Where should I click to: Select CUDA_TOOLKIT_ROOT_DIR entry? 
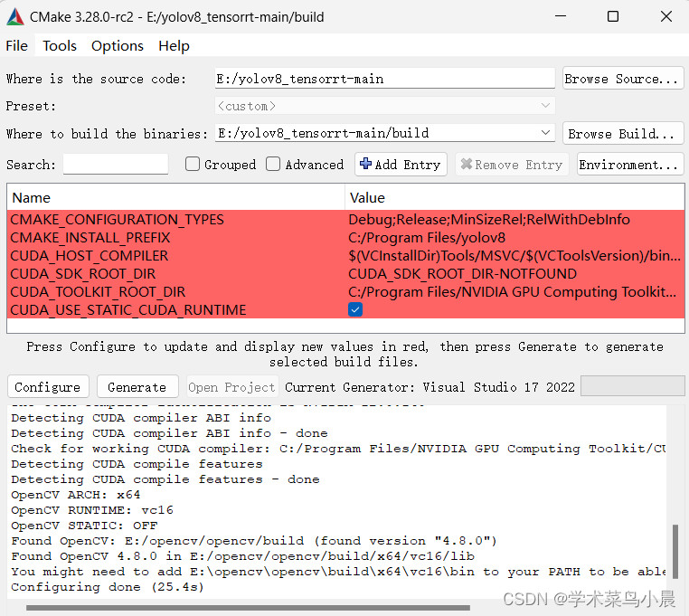click(x=98, y=291)
